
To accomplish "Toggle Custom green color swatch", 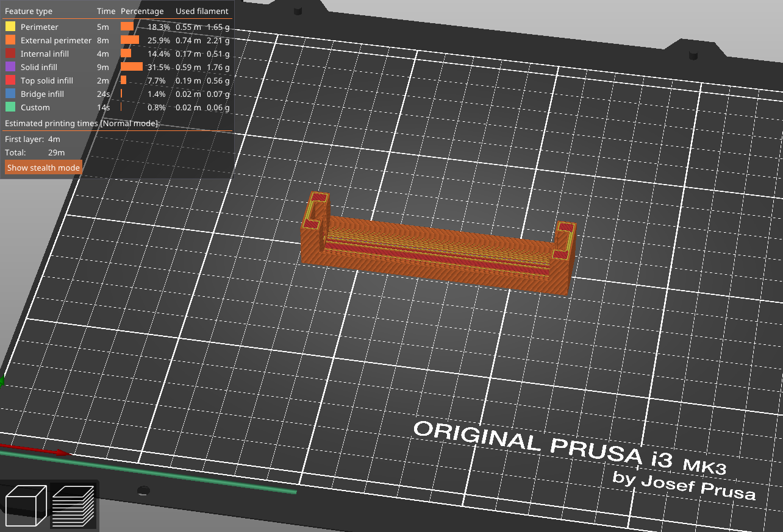I will click(x=10, y=107).
